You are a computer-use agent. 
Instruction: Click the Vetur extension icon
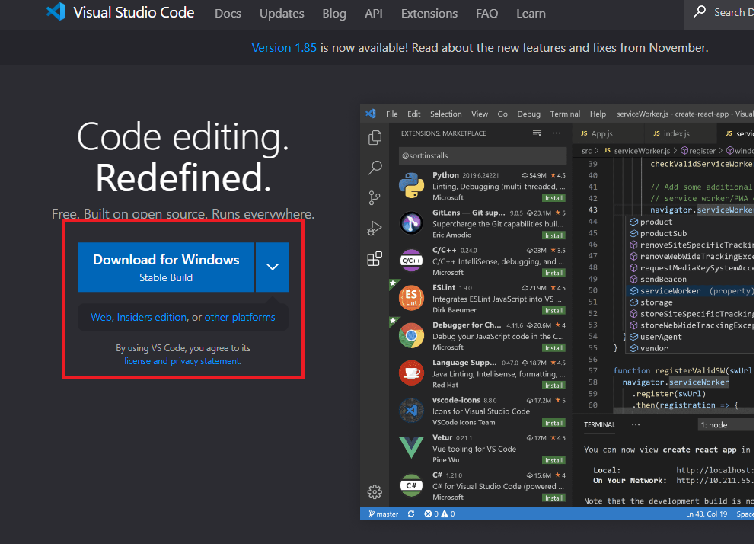click(411, 447)
